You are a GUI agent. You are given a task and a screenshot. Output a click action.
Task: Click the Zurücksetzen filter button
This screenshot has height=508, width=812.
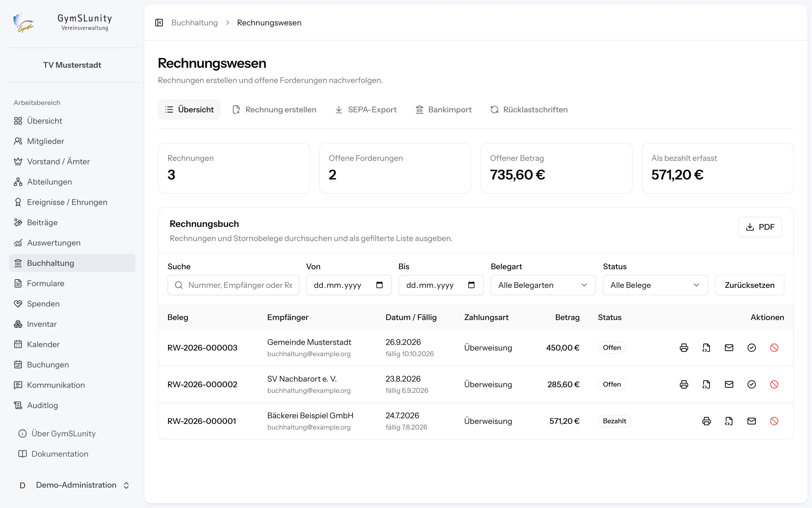(750, 285)
